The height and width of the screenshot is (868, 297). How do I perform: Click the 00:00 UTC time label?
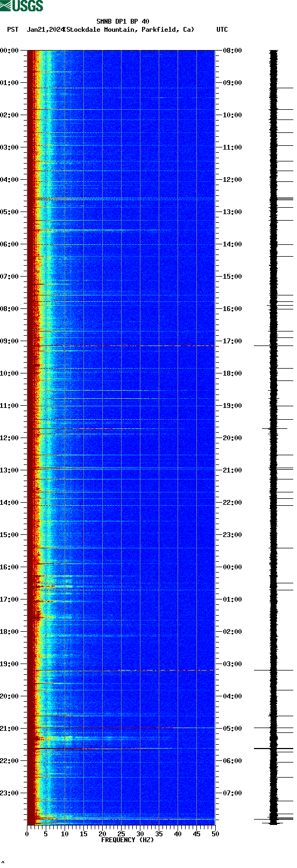232,567
